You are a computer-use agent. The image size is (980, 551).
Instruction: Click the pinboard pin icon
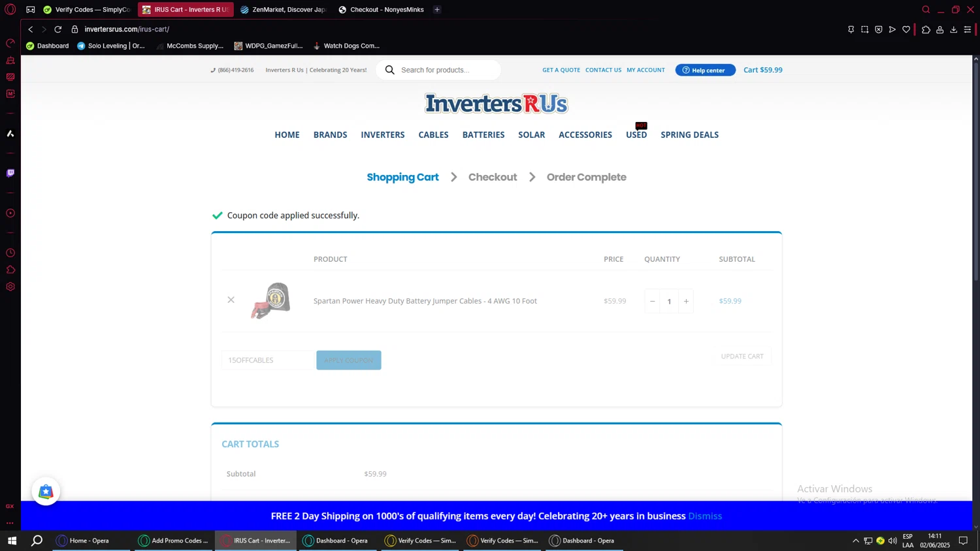pos(851,29)
